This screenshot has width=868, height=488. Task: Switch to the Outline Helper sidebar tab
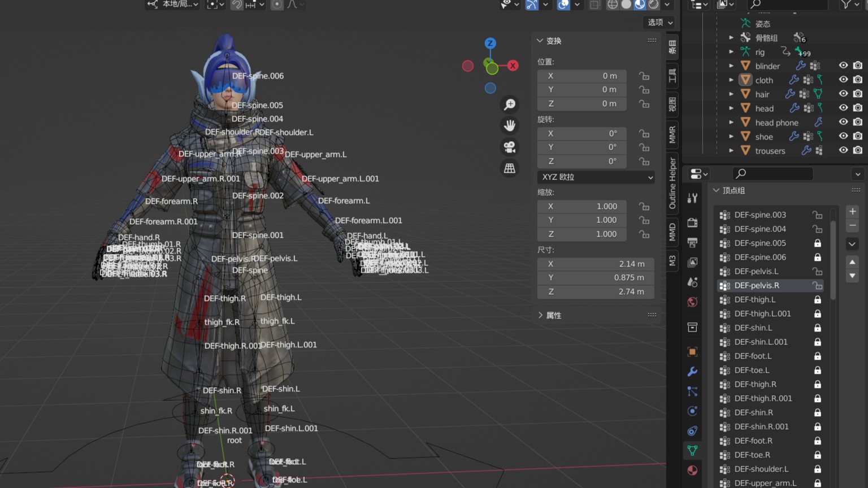[672, 184]
